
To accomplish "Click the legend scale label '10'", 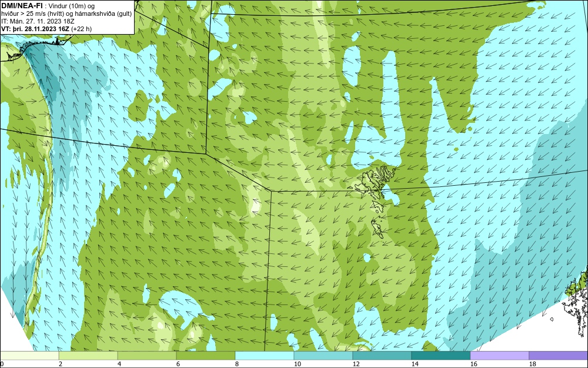I will (x=297, y=364).
